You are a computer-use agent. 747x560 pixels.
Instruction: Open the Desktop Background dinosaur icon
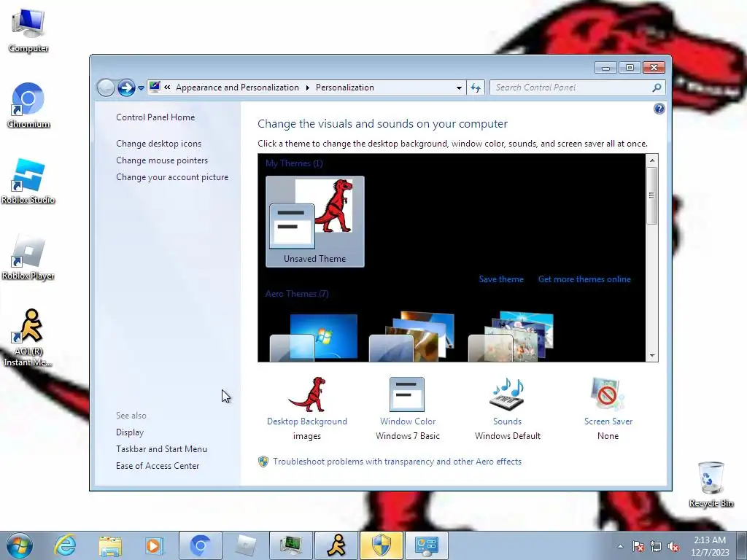point(307,394)
